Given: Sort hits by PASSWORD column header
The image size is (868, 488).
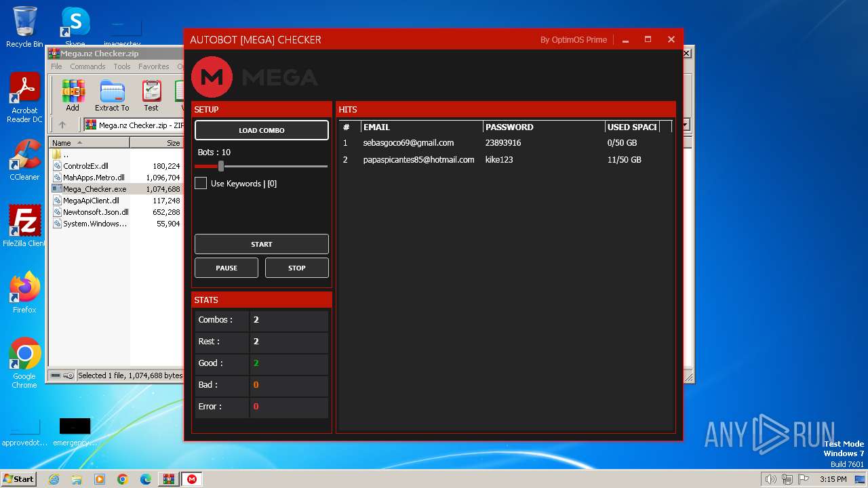Looking at the screenshot, I should (544, 127).
